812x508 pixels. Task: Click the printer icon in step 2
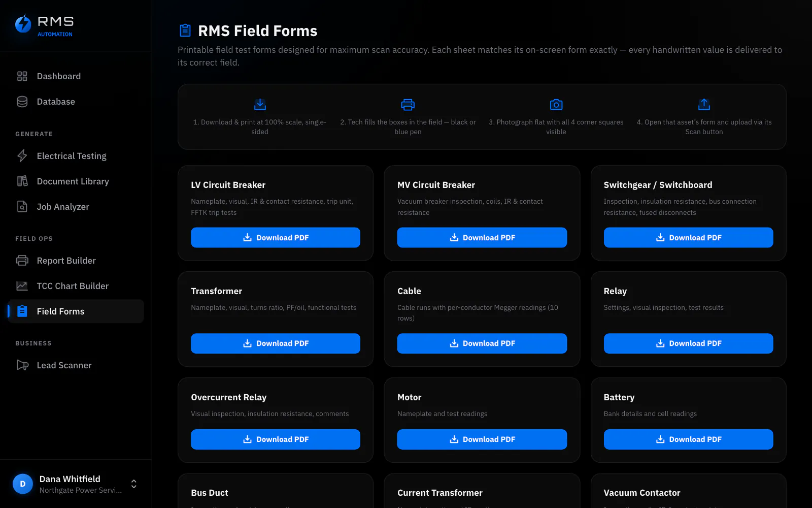408,105
